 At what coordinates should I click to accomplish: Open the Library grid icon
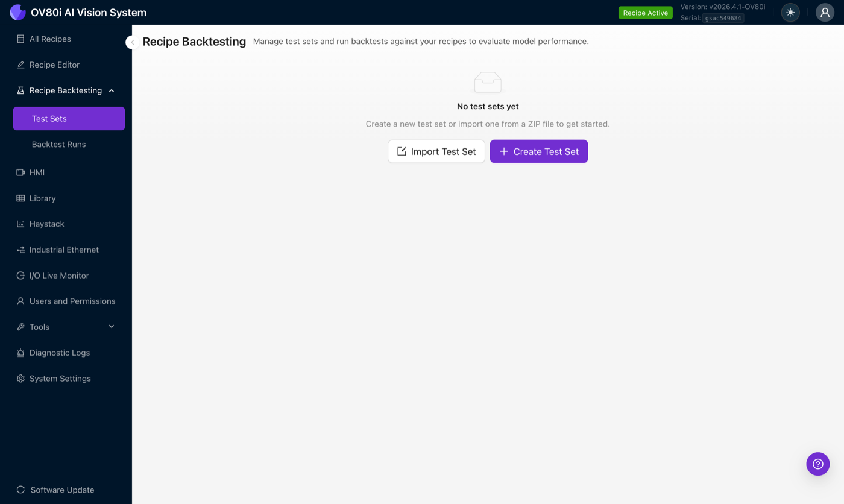click(20, 198)
